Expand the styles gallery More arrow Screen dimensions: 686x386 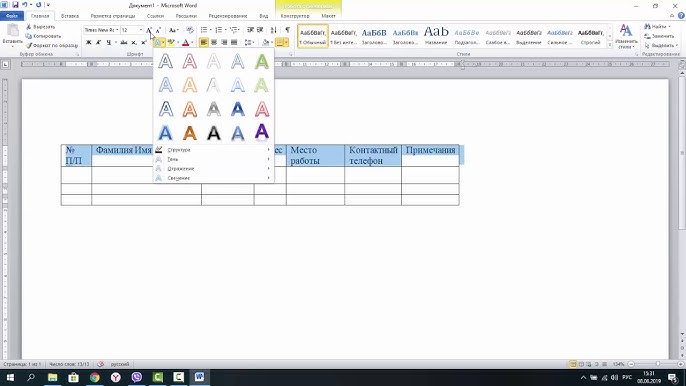[610, 45]
